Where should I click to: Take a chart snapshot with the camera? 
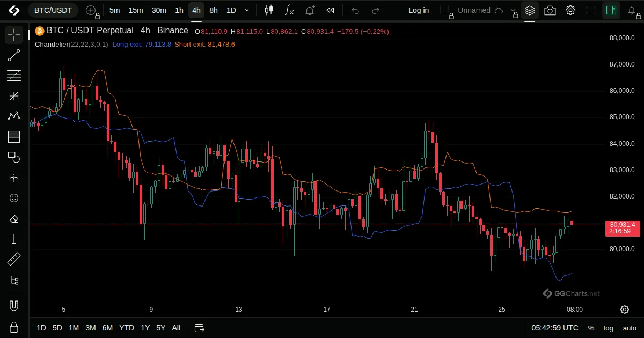(550, 10)
